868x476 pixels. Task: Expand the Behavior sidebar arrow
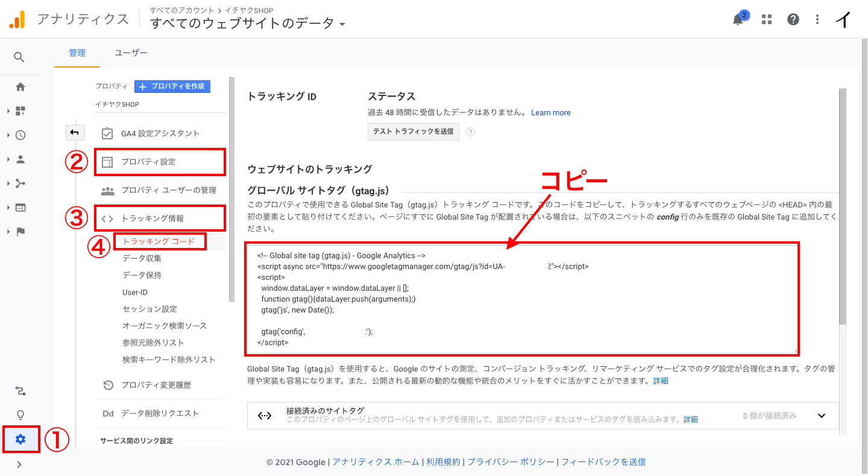(x=8, y=208)
